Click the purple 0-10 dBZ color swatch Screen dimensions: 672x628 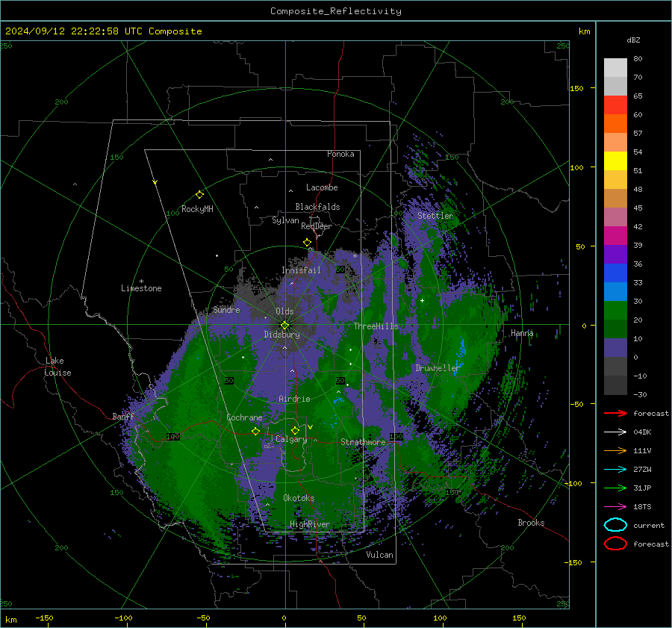[615, 348]
